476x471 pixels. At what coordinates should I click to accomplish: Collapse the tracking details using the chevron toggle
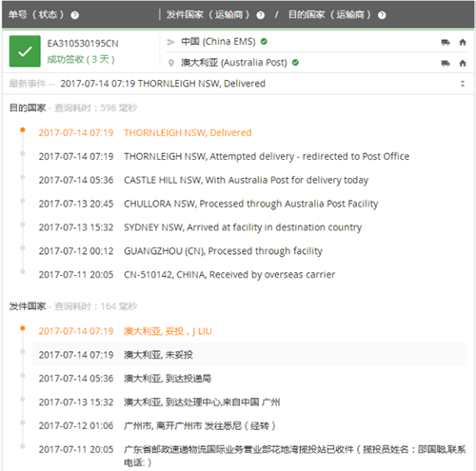coord(463,84)
